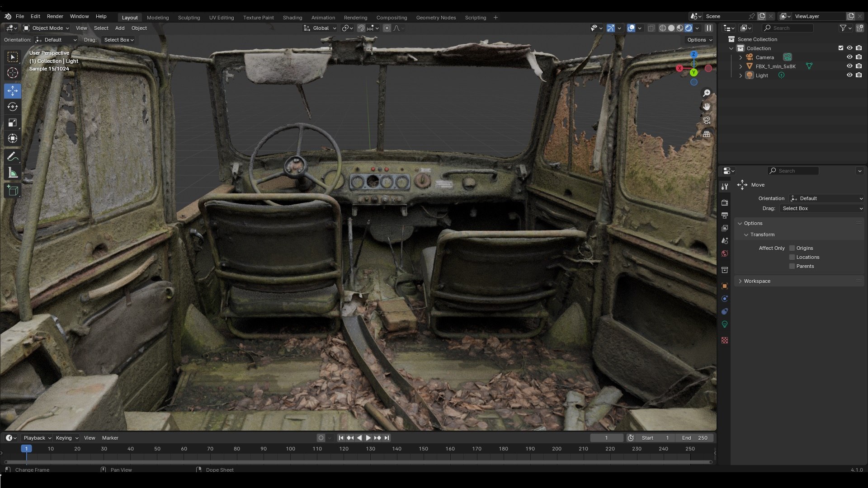Switch to the Shading workspace tab
868x488 pixels.
pyautogui.click(x=292, y=18)
